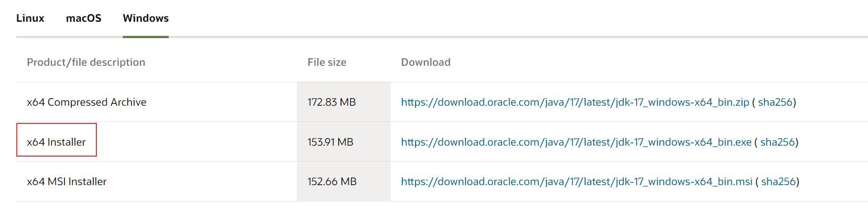
Task: Open the jdk-17_windows-x64_bin.exe download link
Action: (576, 142)
